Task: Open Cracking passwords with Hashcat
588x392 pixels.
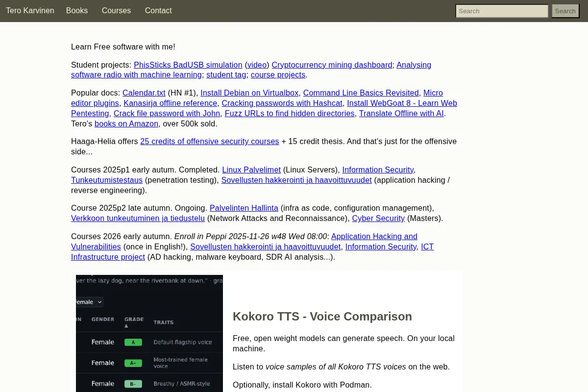Action: pyautogui.click(x=282, y=103)
